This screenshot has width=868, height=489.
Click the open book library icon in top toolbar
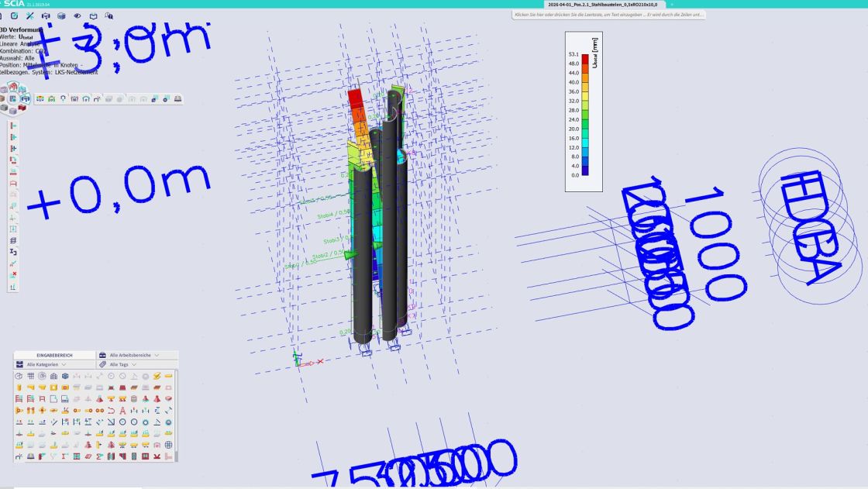(x=93, y=15)
